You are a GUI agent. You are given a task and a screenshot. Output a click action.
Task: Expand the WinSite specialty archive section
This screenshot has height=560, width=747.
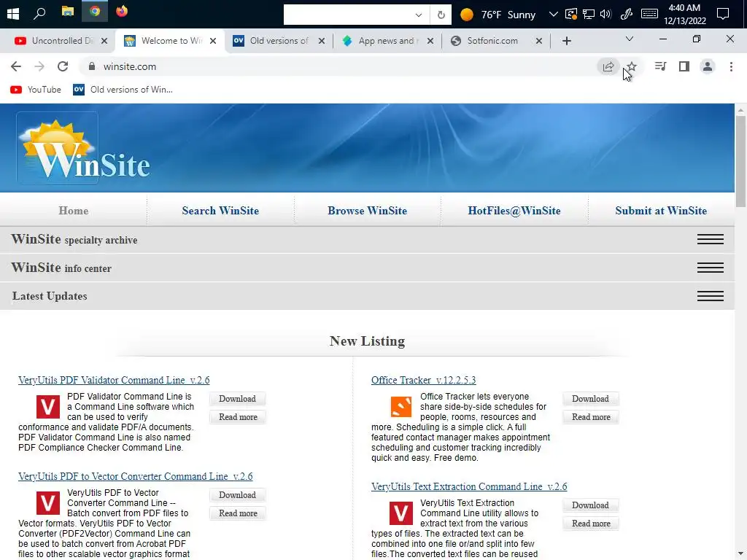pos(711,239)
